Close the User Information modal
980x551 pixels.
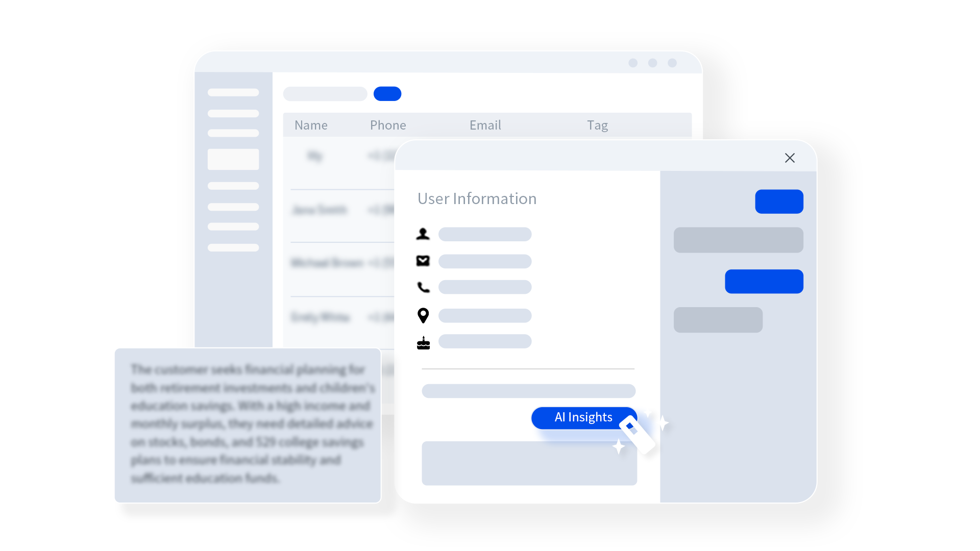(x=790, y=158)
